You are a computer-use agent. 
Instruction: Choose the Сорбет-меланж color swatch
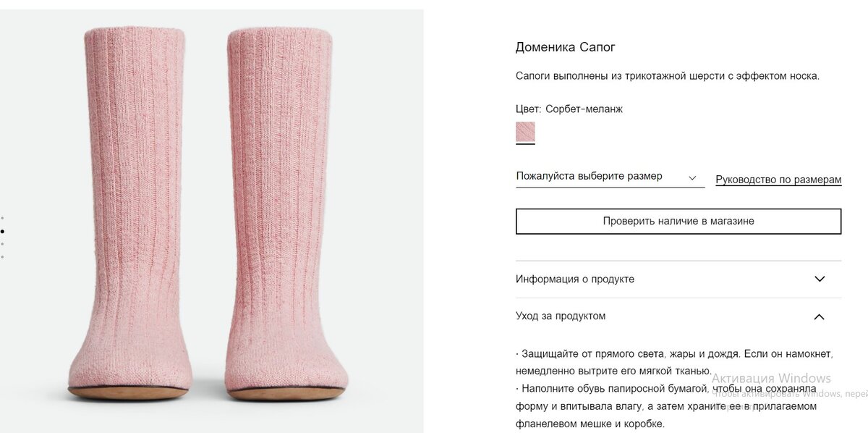click(525, 132)
